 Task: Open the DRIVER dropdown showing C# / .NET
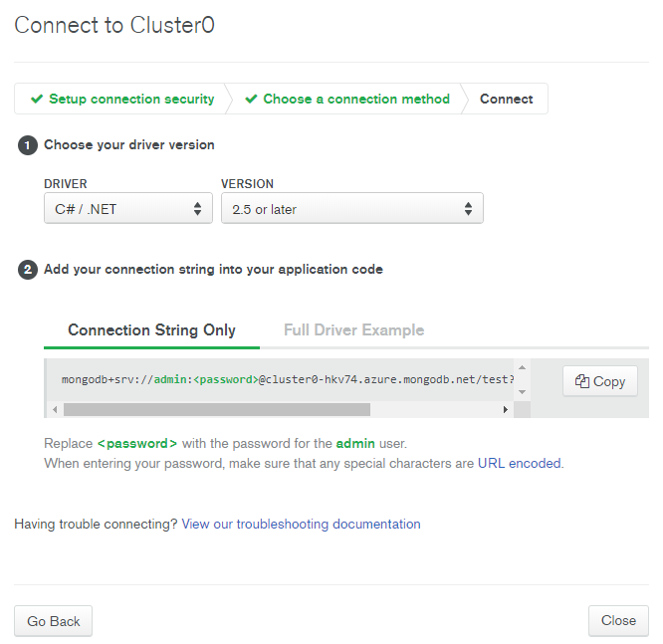point(127,209)
